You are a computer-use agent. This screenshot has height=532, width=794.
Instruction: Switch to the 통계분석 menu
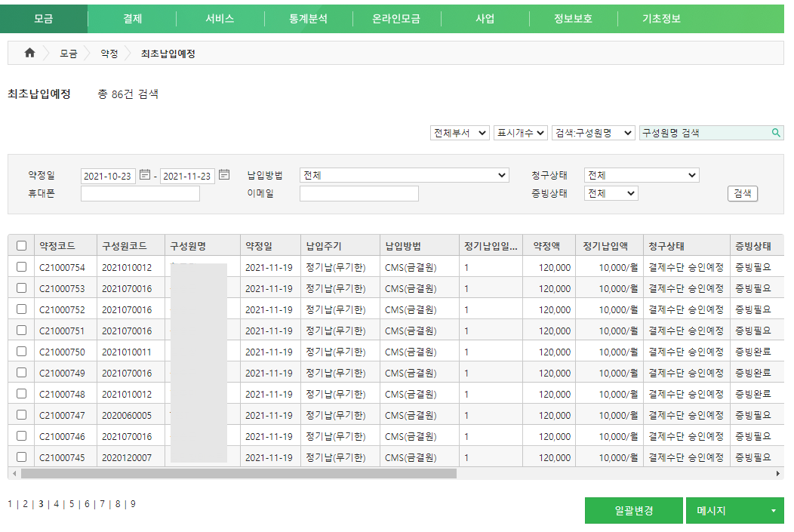[x=308, y=19]
